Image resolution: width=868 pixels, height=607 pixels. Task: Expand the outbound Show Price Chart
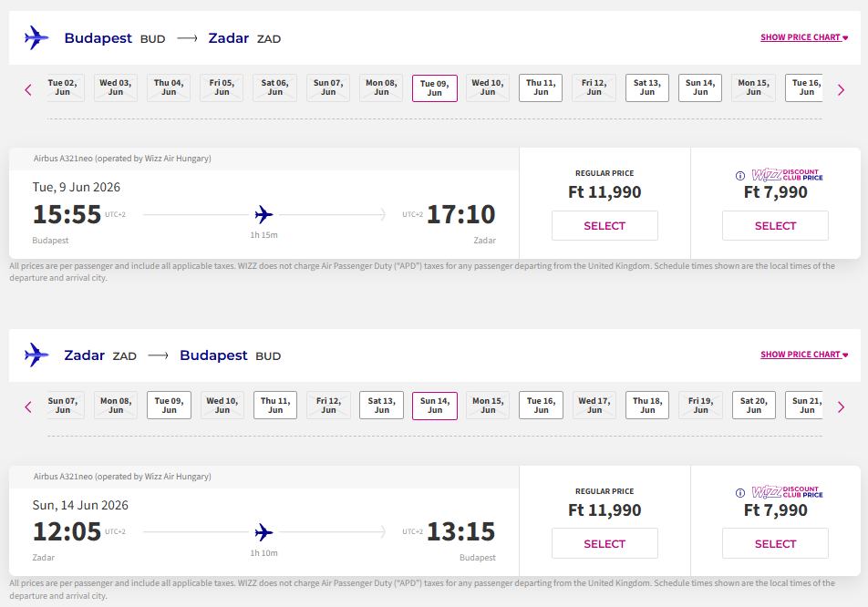click(x=804, y=37)
